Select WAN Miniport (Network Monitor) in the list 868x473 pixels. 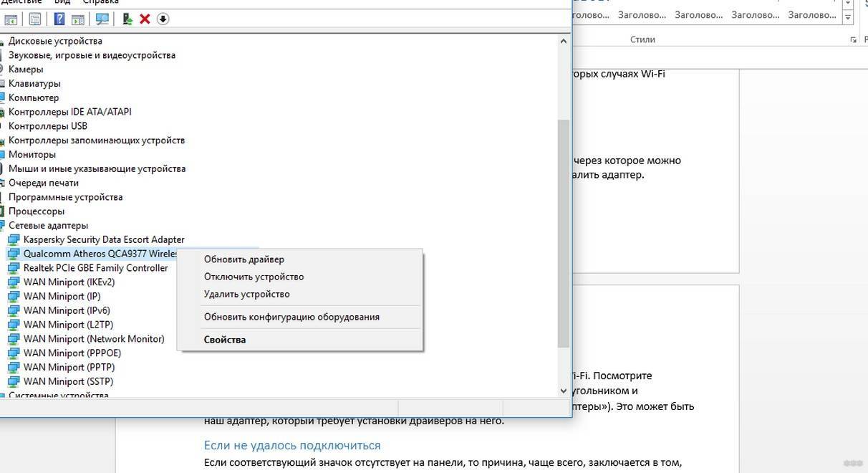point(94,339)
